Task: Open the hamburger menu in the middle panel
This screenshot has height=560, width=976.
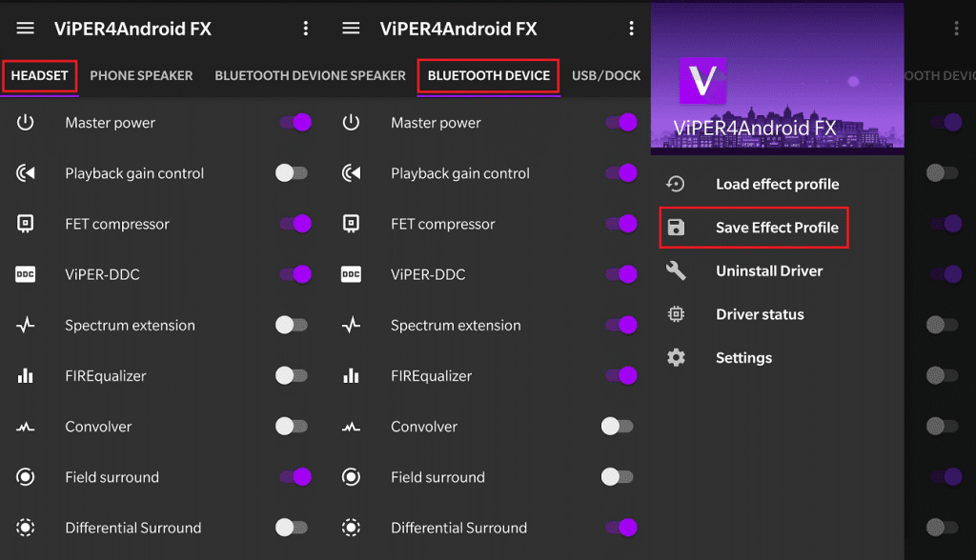Action: [351, 29]
